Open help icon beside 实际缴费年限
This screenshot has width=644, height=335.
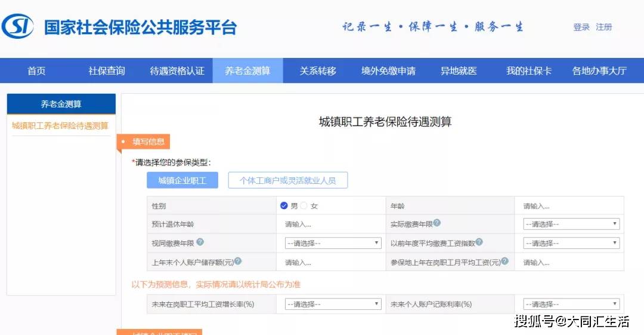click(437, 223)
